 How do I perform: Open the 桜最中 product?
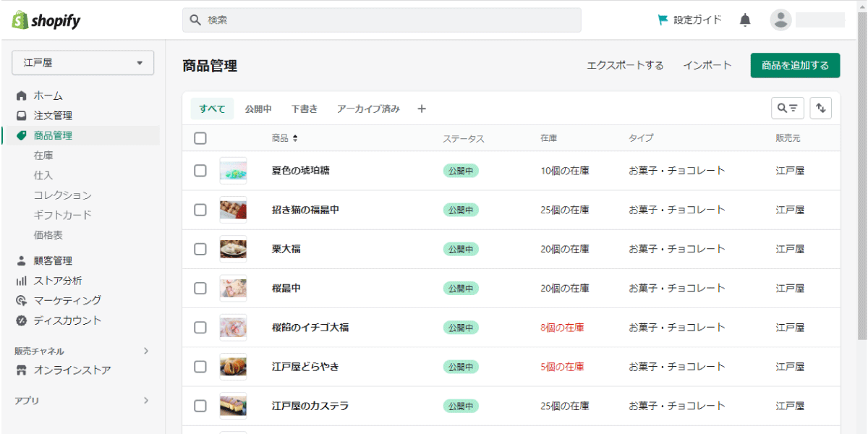pyautogui.click(x=286, y=288)
